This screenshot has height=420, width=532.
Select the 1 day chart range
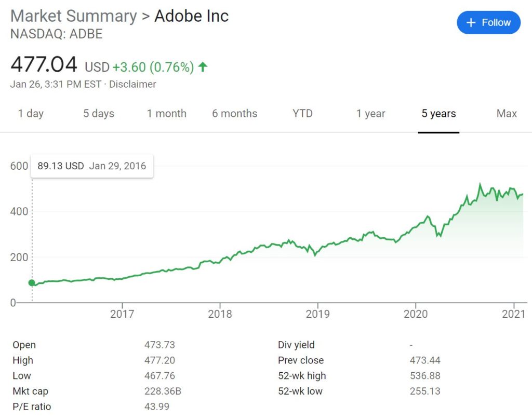pyautogui.click(x=31, y=113)
